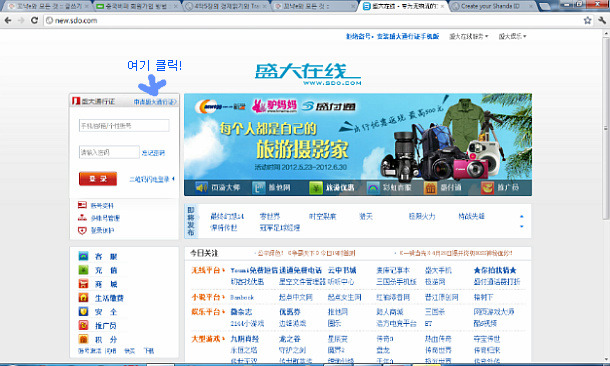Reload the page with refresh icon
The width and height of the screenshot is (610, 366).
pyautogui.click(x=34, y=20)
